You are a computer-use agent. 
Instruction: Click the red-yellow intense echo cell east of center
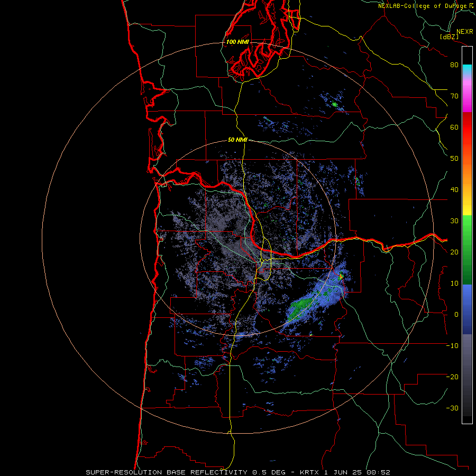341,276
